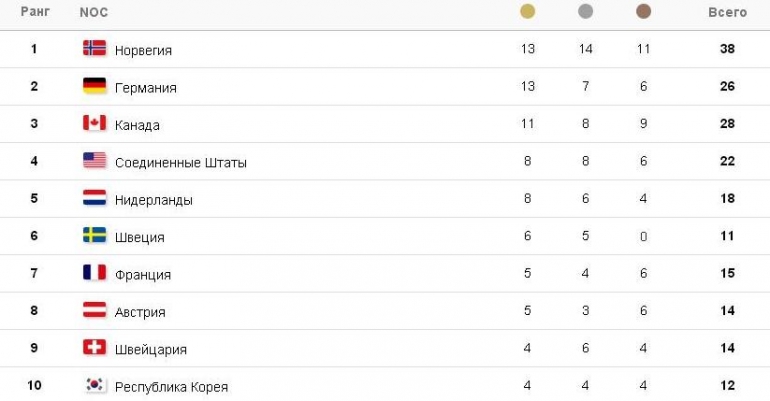Viewport: 770px width, 401px height.
Task: Sort by silver medal column header
Action: tap(585, 11)
